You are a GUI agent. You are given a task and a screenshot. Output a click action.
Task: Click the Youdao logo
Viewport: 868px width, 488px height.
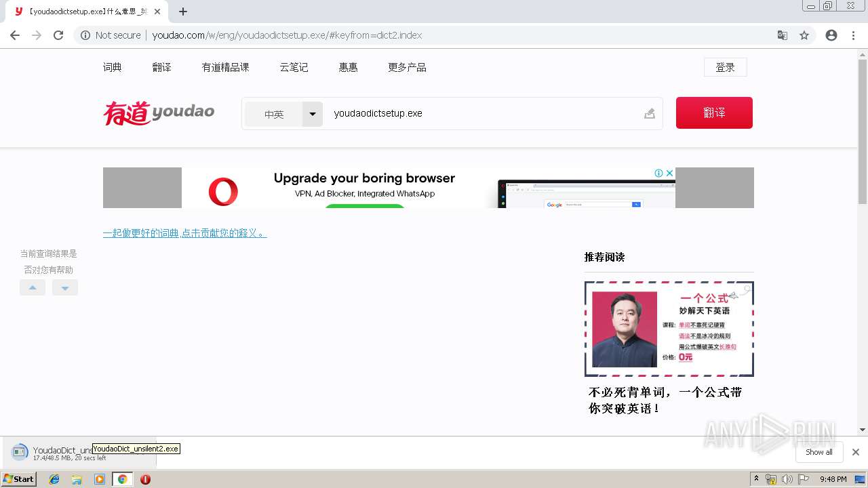(159, 113)
